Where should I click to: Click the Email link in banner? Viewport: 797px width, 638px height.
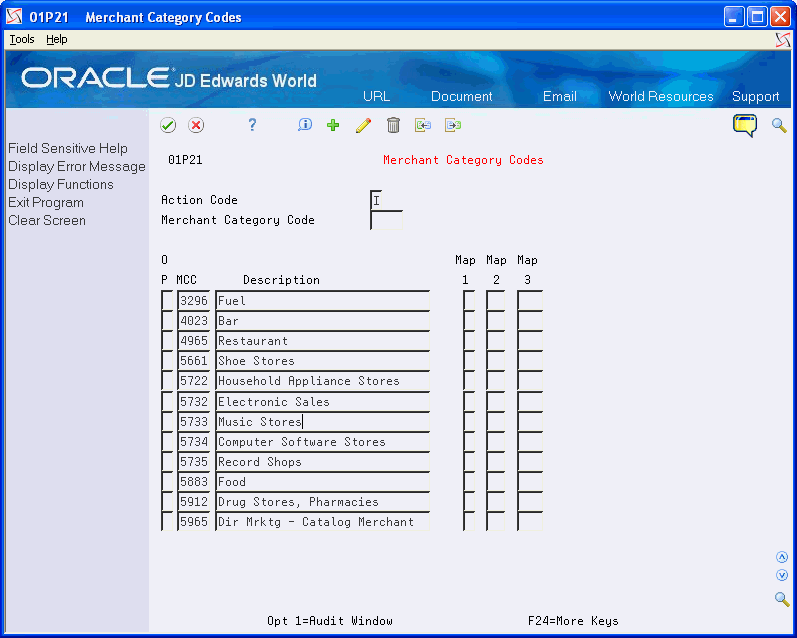[559, 96]
